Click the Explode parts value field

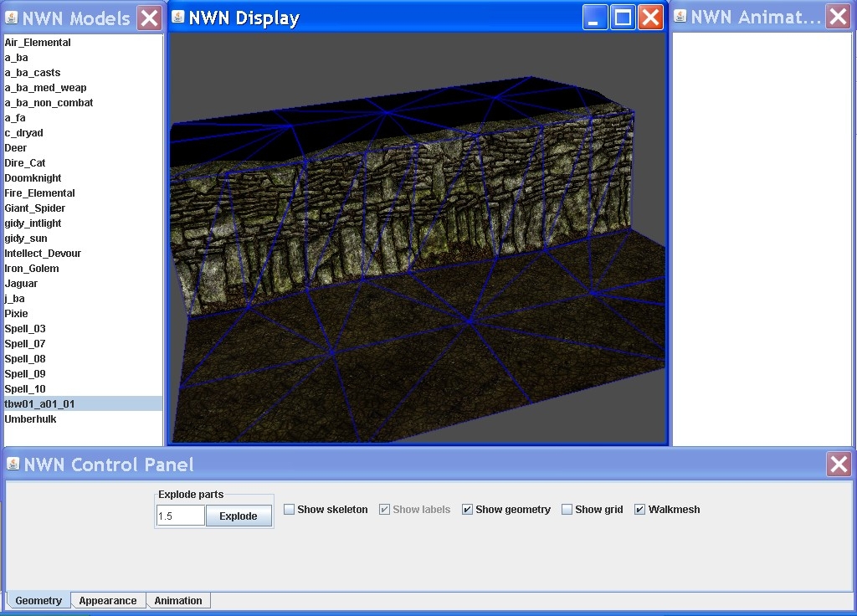(180, 516)
